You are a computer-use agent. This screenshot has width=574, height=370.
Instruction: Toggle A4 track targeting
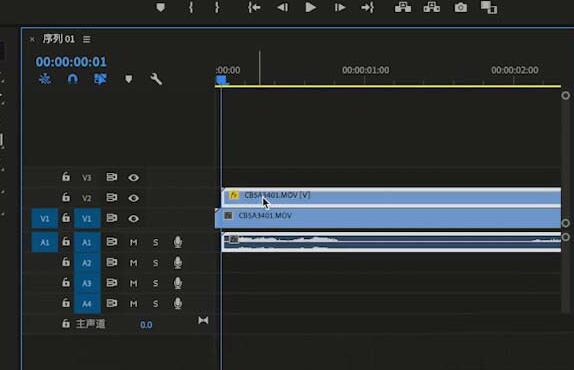(x=87, y=304)
